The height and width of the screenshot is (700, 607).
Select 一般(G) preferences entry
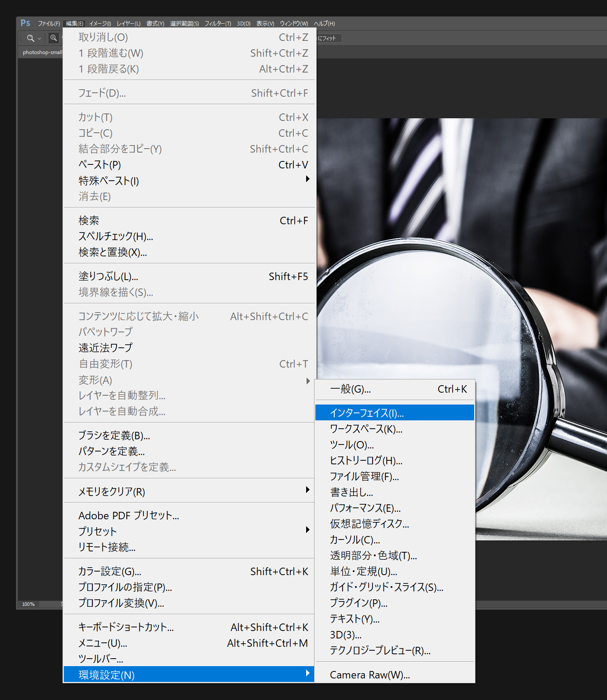pos(351,389)
